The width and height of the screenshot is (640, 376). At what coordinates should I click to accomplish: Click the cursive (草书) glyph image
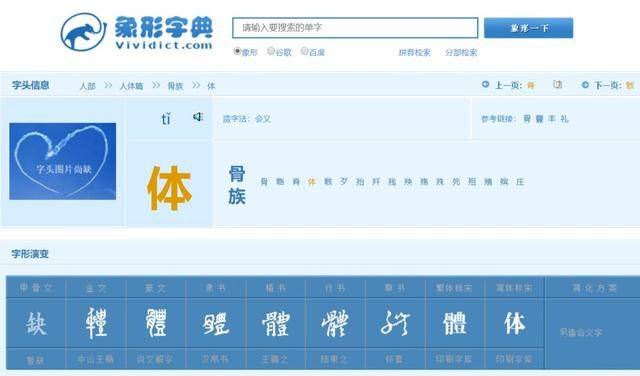coord(395,323)
